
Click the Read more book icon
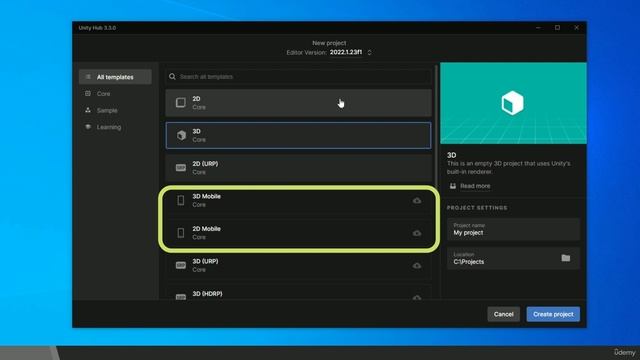(x=453, y=186)
